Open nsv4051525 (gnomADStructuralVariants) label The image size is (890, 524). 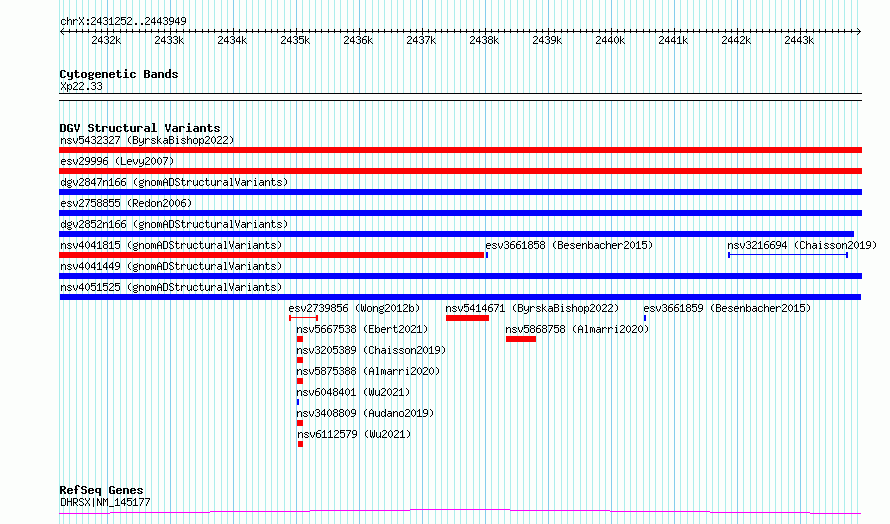point(171,287)
